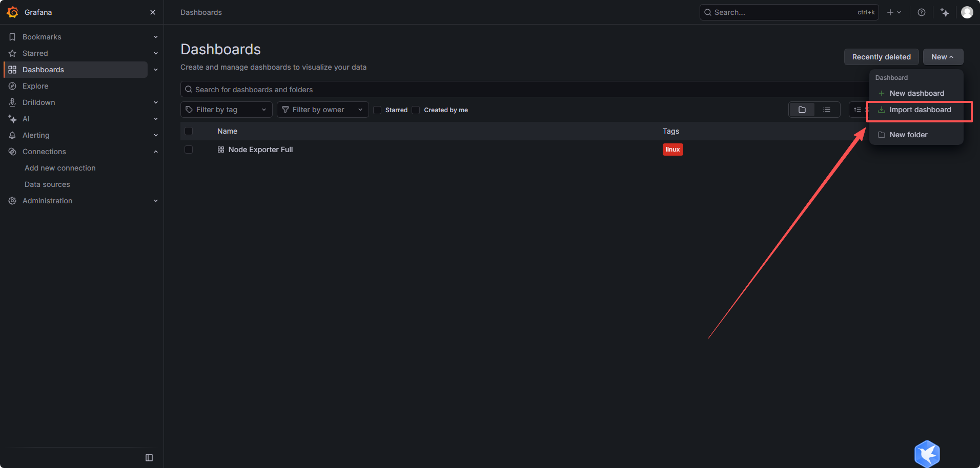
Task: Click the Recently deleted button
Action: pyautogui.click(x=881, y=57)
